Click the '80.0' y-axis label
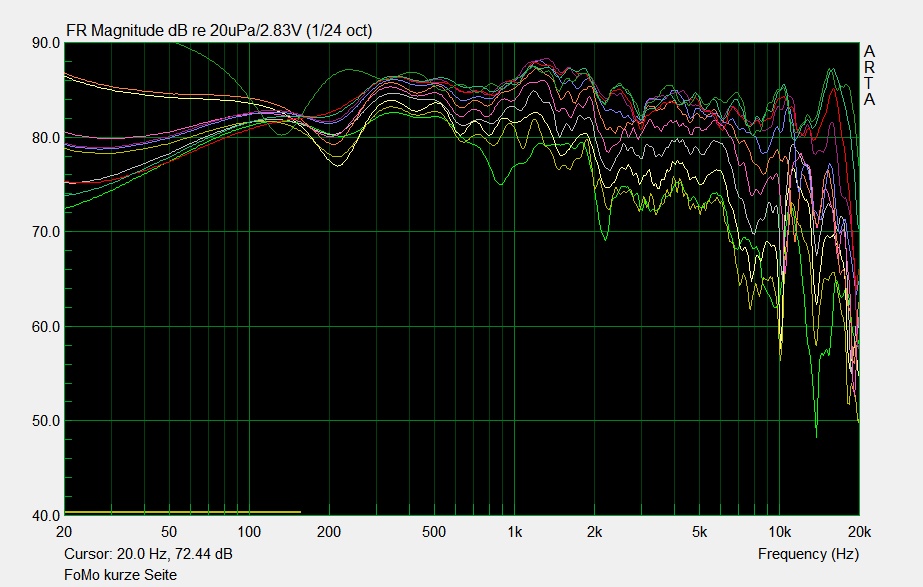This screenshot has width=923, height=587. [x=46, y=138]
